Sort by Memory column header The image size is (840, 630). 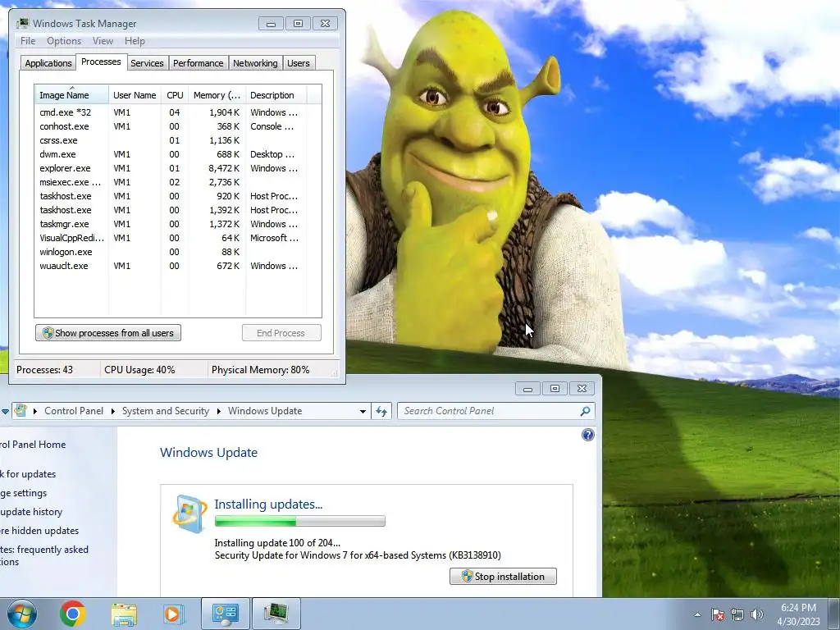point(217,95)
